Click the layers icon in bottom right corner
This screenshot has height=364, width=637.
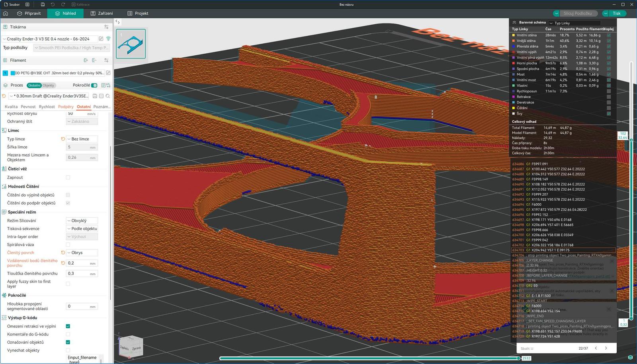click(x=630, y=358)
